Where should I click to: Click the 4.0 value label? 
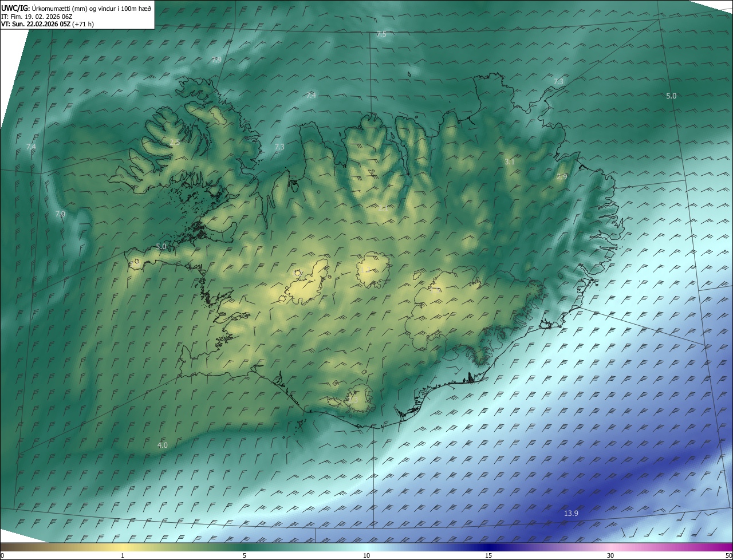tap(163, 445)
